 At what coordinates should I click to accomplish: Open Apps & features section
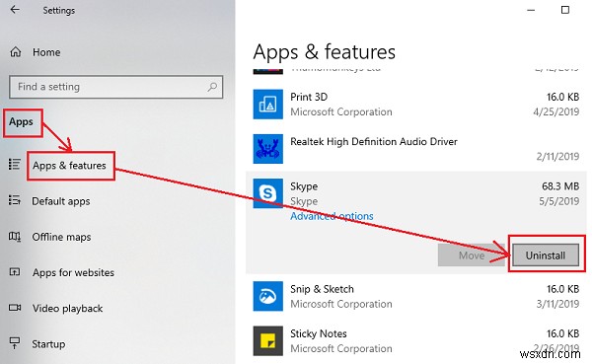[x=69, y=166]
